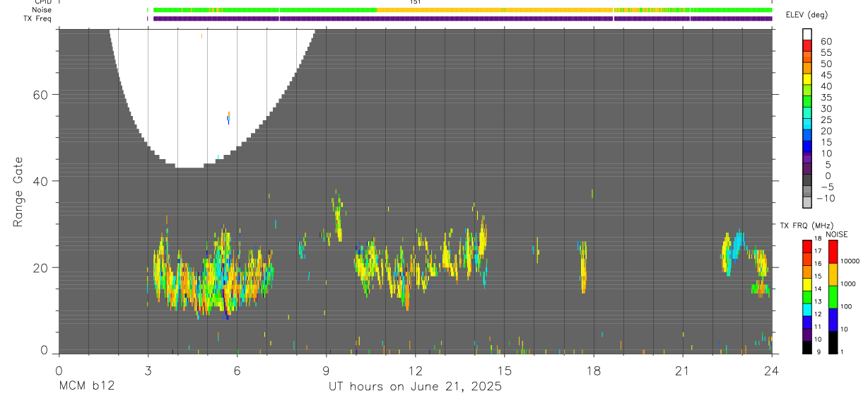This screenshot has width=868, height=401.
Task: Click the '20' tick on the Range Gate axis
Action: (x=40, y=267)
